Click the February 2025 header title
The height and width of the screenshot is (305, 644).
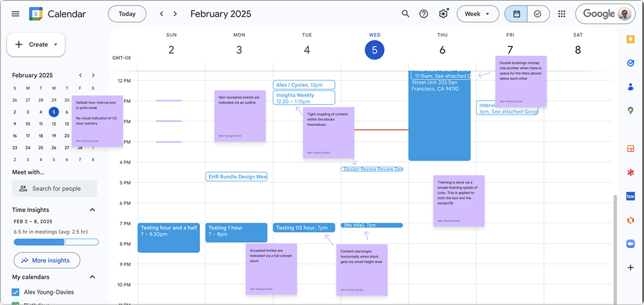click(221, 14)
